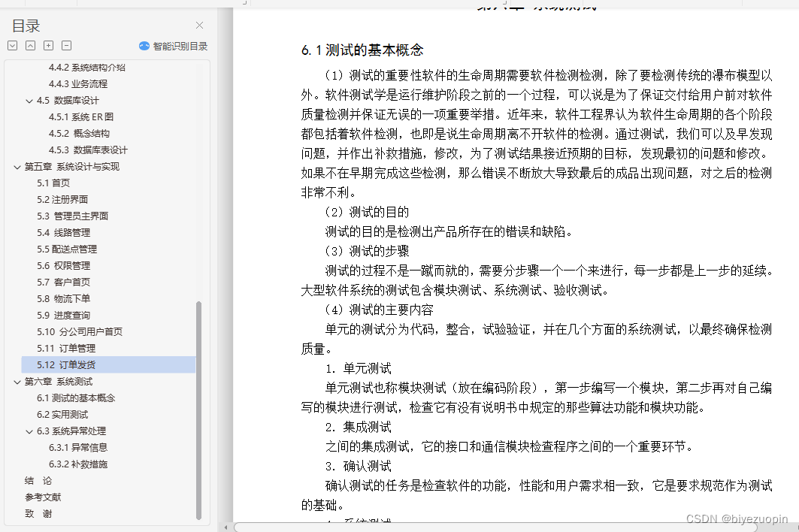Navigate to 5.4 线路管理
Screen dimensions: 799x532
point(63,232)
